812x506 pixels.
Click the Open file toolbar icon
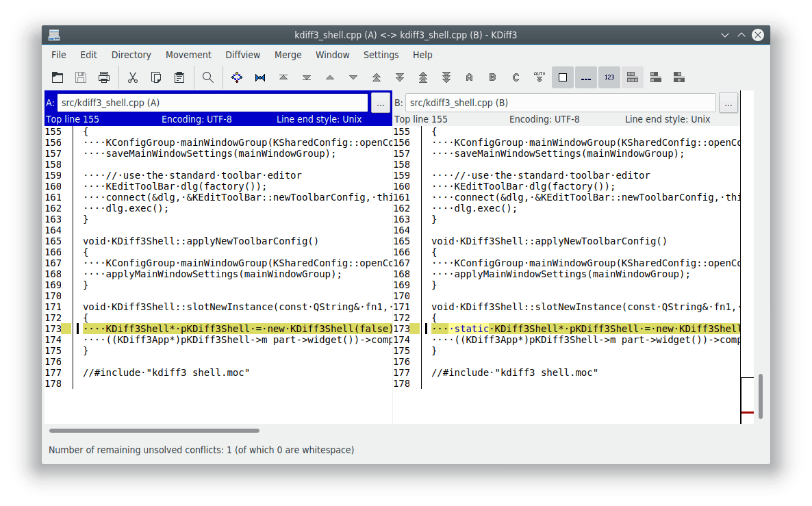[x=58, y=77]
